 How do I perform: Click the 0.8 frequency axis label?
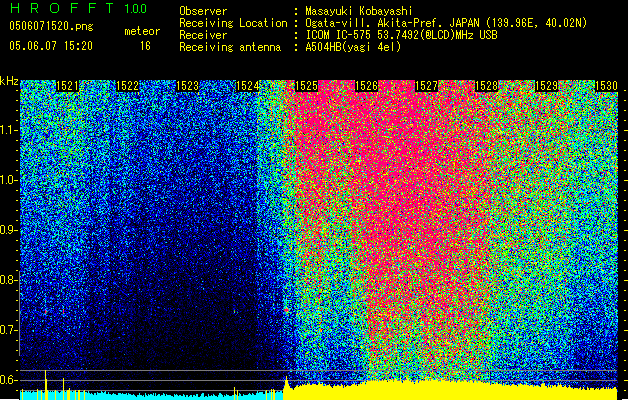click(9, 280)
